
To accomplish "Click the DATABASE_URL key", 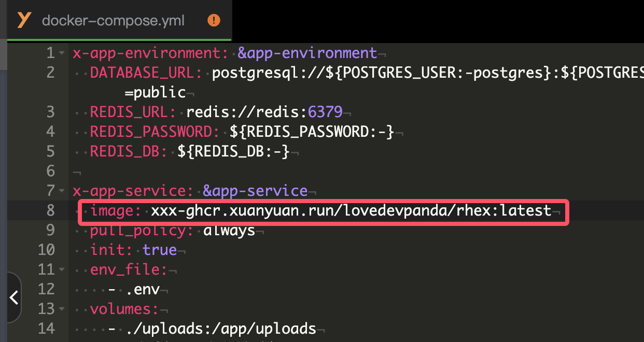I will pos(146,73).
